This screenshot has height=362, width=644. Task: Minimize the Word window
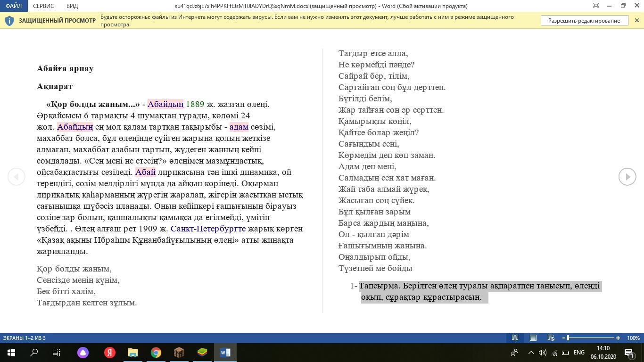click(x=610, y=6)
